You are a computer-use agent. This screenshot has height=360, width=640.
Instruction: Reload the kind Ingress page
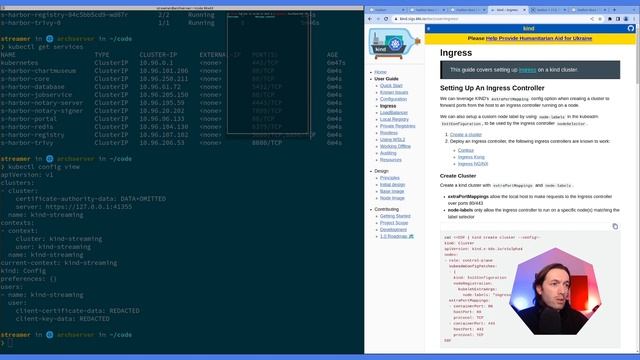386,19
